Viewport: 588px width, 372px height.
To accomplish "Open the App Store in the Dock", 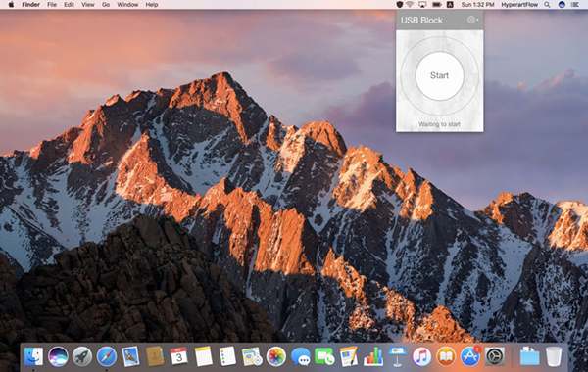I will [x=470, y=356].
